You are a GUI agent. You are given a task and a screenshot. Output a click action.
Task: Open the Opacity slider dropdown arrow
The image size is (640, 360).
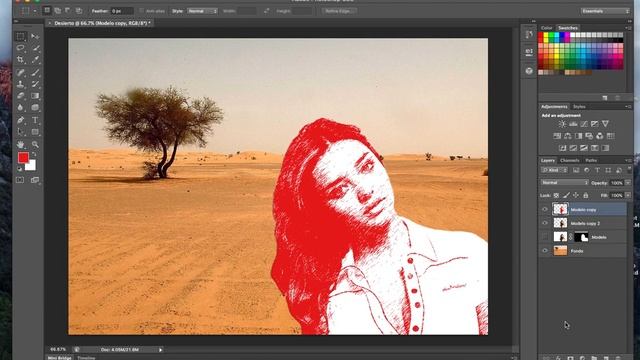click(x=628, y=183)
